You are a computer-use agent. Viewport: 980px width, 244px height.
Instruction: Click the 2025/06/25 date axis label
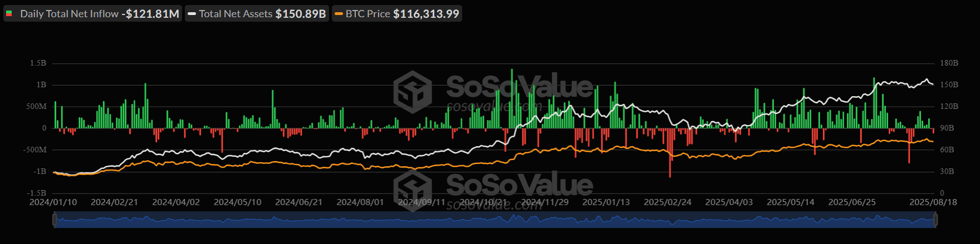click(x=852, y=202)
